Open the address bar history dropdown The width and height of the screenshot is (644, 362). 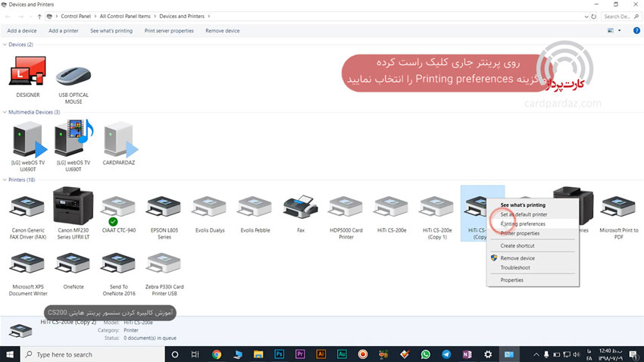[586, 17]
